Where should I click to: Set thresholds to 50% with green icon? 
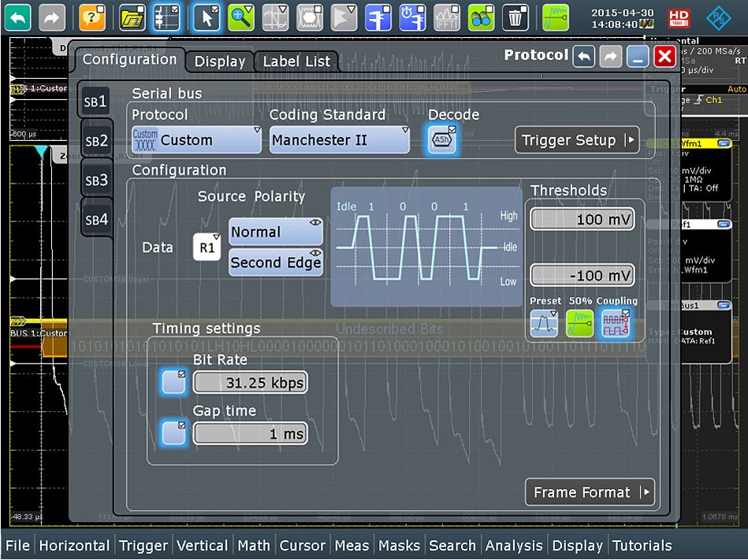click(579, 323)
